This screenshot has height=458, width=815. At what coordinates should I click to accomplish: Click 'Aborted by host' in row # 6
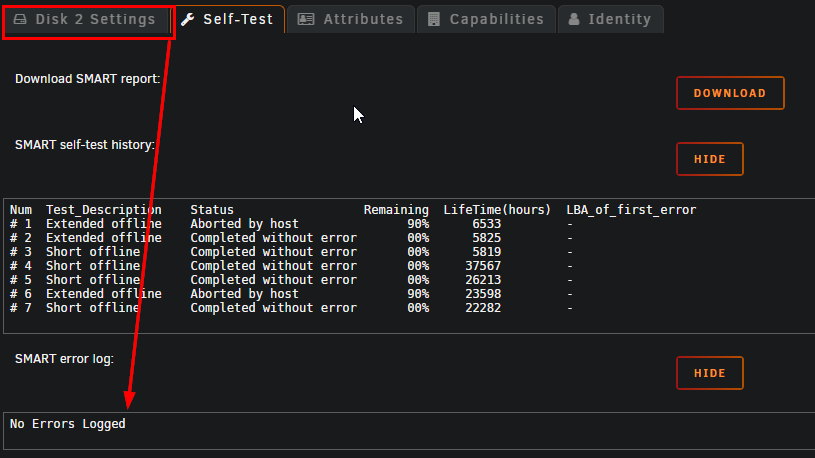[x=244, y=294]
